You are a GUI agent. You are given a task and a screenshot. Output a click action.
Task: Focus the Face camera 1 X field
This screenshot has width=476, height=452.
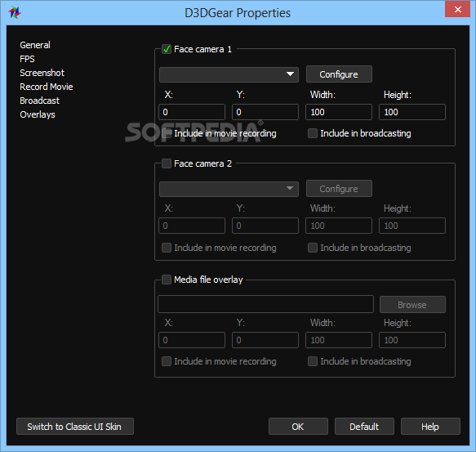pos(192,112)
